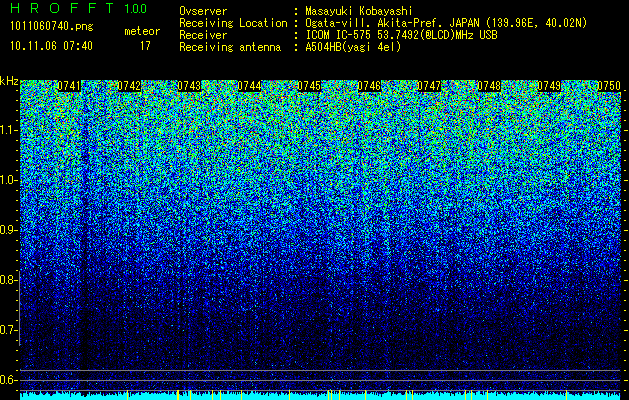
Task: Select the 0748 time marker
Action: [x=489, y=86]
